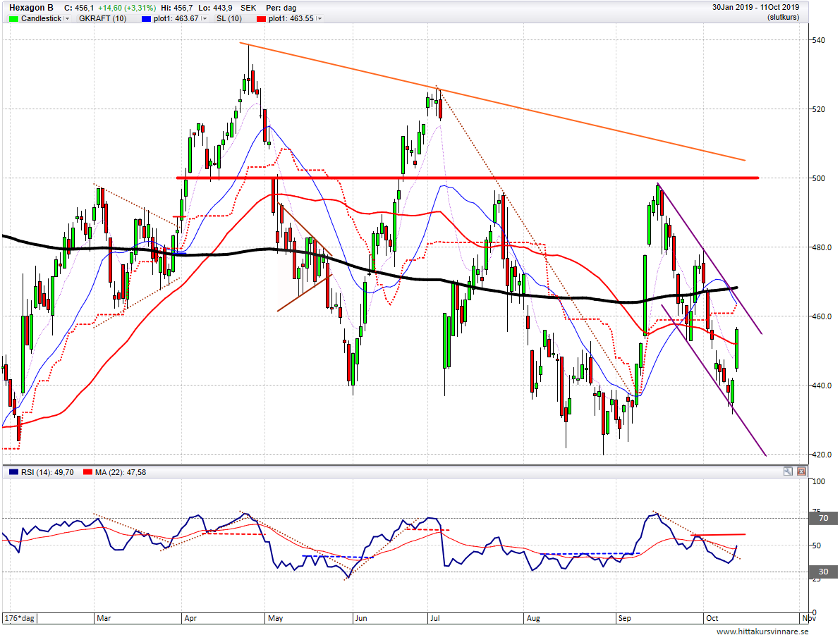Click the 176*dag period box
This screenshot has width=840, height=635.
(x=20, y=618)
